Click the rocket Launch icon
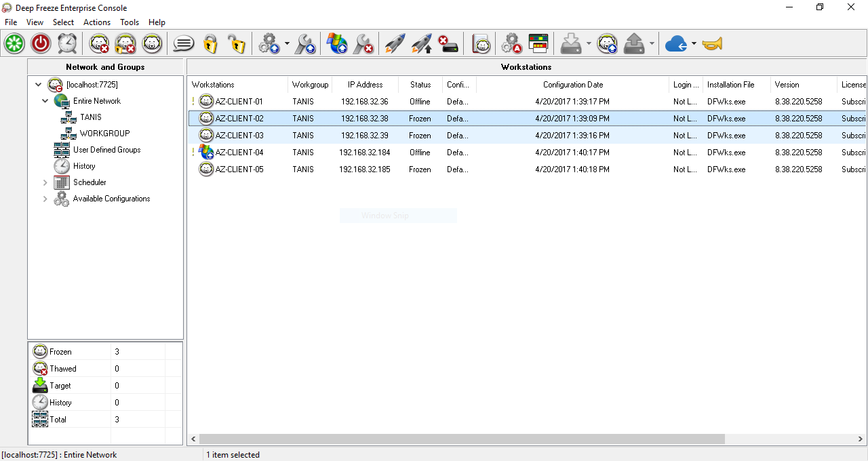Screen dimensions: 868x461 click(395, 44)
